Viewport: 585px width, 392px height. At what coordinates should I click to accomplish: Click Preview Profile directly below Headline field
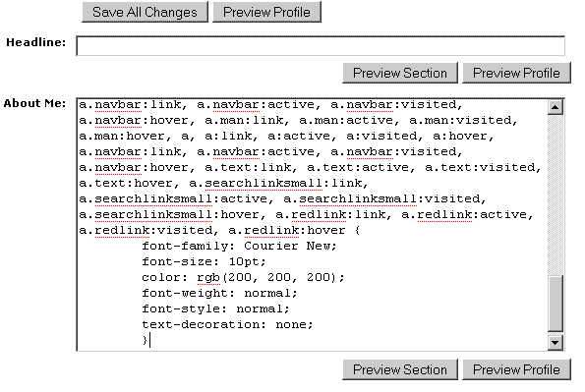[516, 73]
